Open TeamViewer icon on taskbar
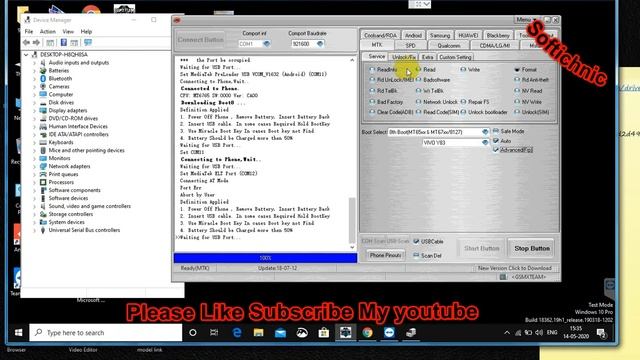The height and width of the screenshot is (360, 640). point(389,333)
